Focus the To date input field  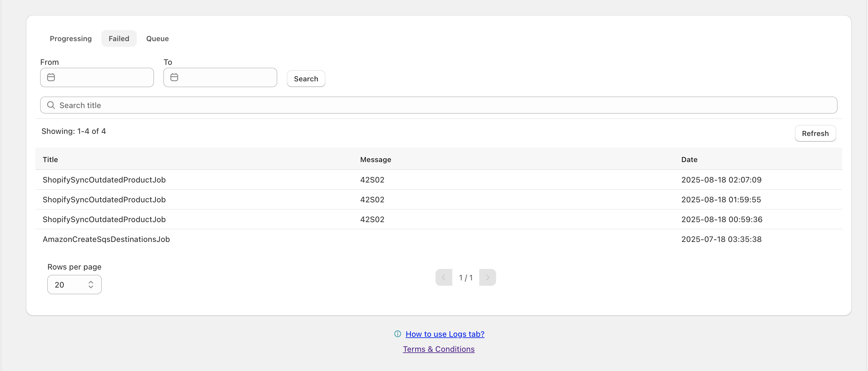click(226, 77)
